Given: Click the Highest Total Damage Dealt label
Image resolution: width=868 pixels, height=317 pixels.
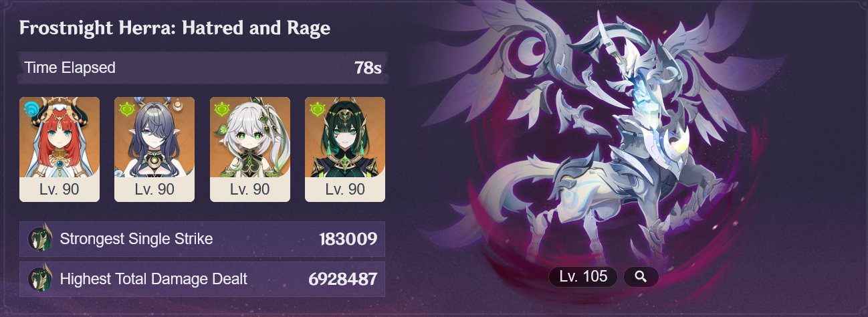Looking at the screenshot, I should coord(154,279).
